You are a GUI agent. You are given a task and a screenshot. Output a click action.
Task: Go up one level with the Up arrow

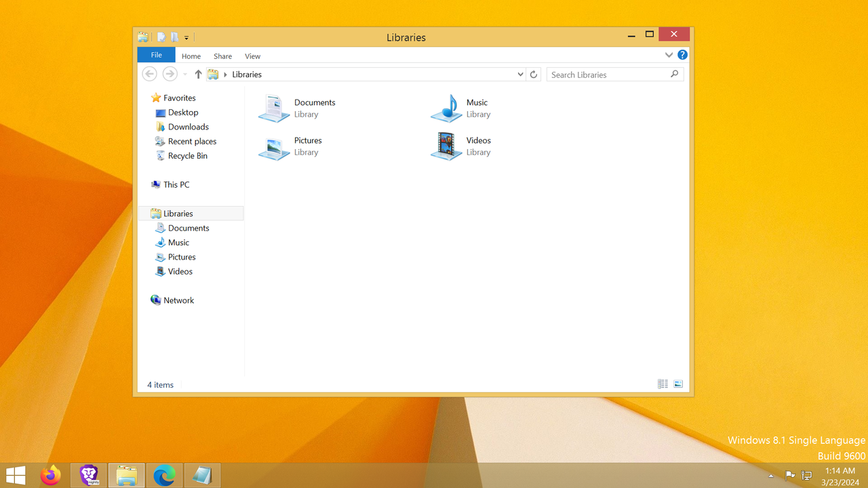pyautogui.click(x=198, y=75)
